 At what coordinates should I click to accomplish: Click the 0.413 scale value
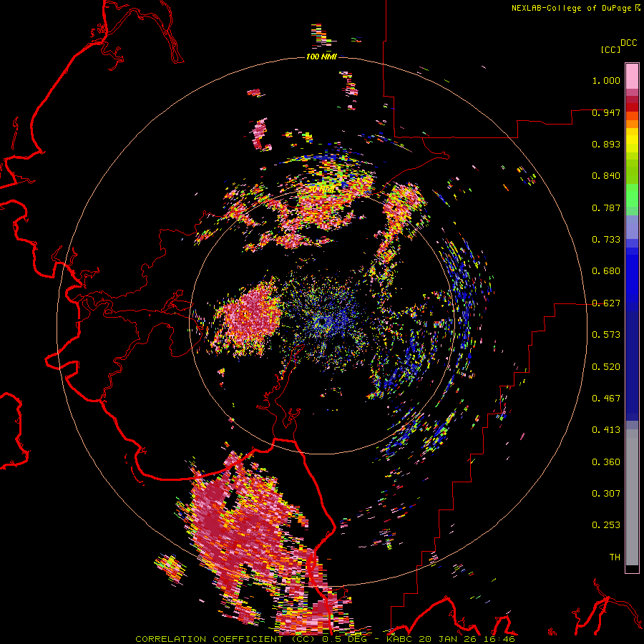[606, 430]
